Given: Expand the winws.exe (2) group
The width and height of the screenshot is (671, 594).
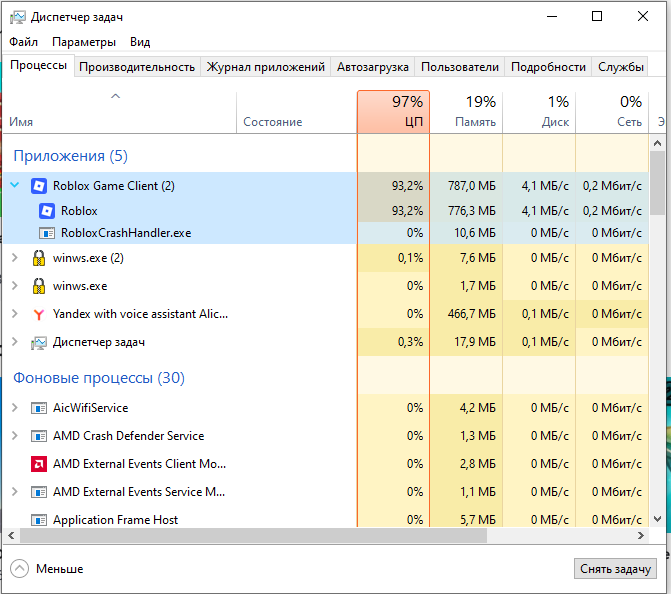Looking at the screenshot, I should click(15, 258).
